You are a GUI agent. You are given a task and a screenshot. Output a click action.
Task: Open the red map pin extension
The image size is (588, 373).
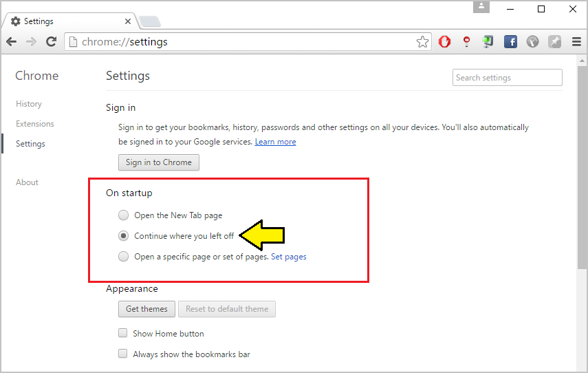(466, 42)
